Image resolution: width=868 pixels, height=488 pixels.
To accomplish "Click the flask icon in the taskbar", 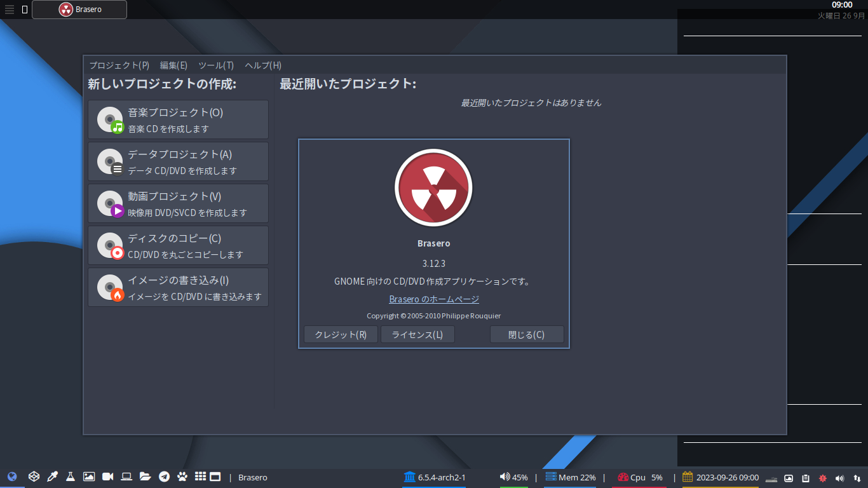I will click(x=71, y=477).
